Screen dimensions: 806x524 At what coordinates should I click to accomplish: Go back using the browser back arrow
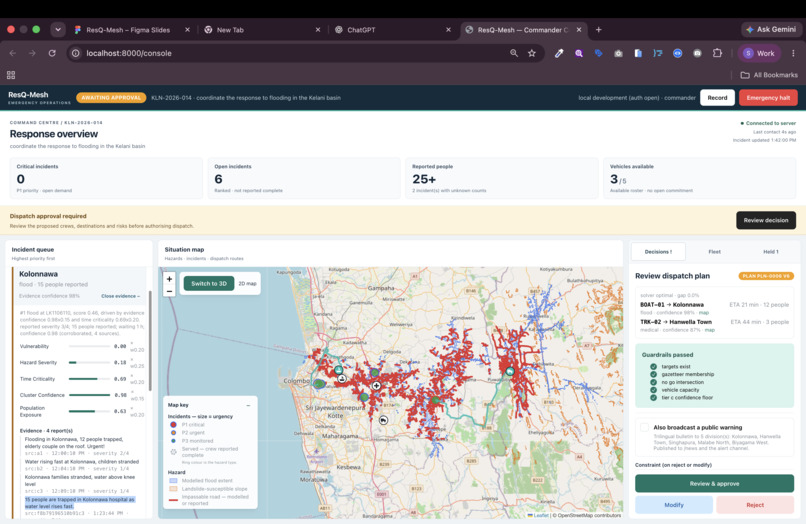tap(13, 53)
